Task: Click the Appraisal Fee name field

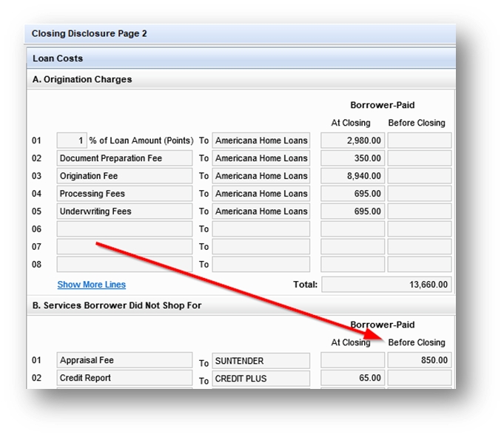Action: coord(124,361)
